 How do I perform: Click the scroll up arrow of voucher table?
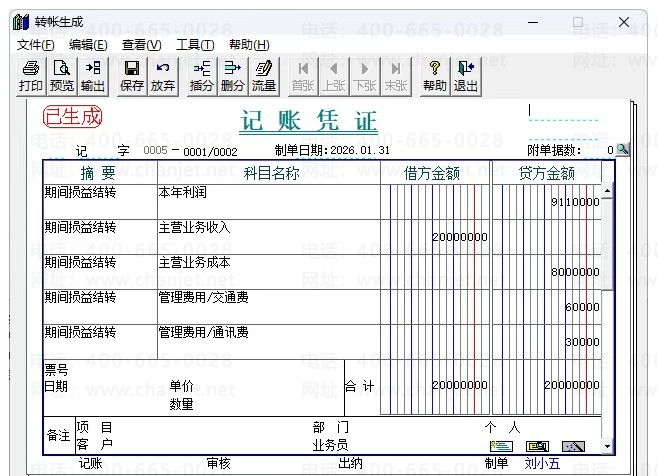click(608, 191)
